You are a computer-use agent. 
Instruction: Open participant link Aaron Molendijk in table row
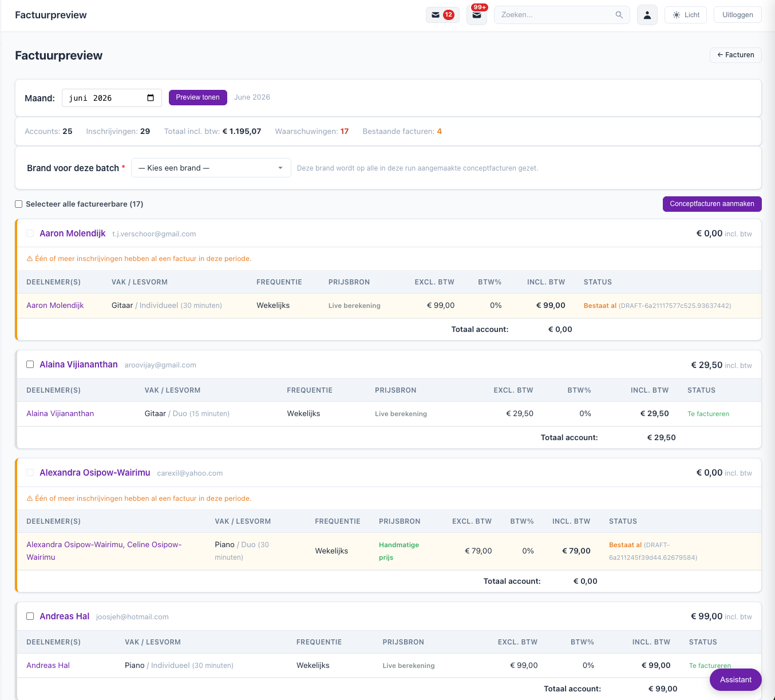(55, 306)
